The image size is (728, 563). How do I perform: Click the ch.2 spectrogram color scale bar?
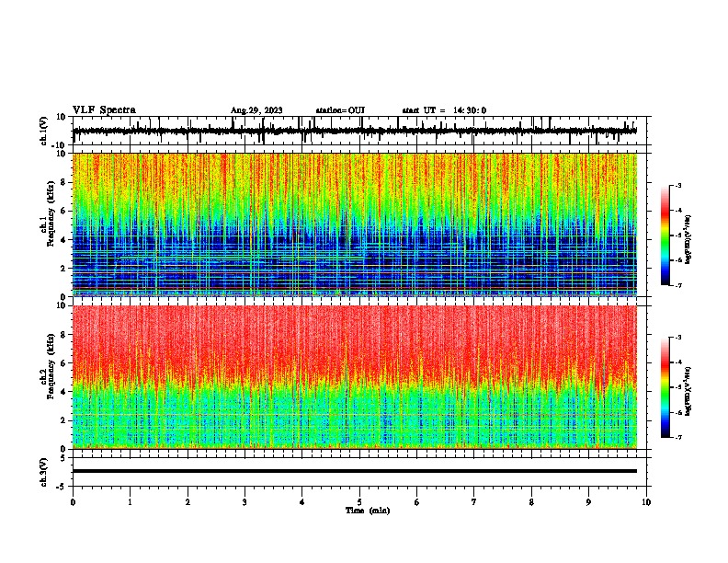pyautogui.click(x=665, y=387)
